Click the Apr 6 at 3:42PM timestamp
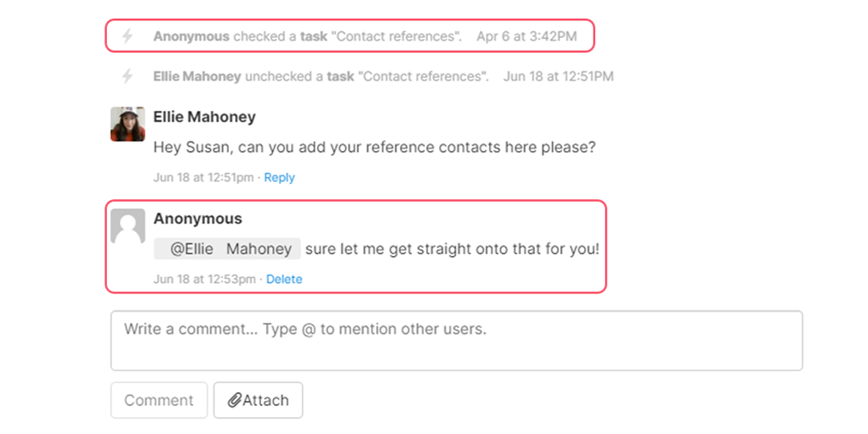Screen dimensions: 868x434 point(526,36)
